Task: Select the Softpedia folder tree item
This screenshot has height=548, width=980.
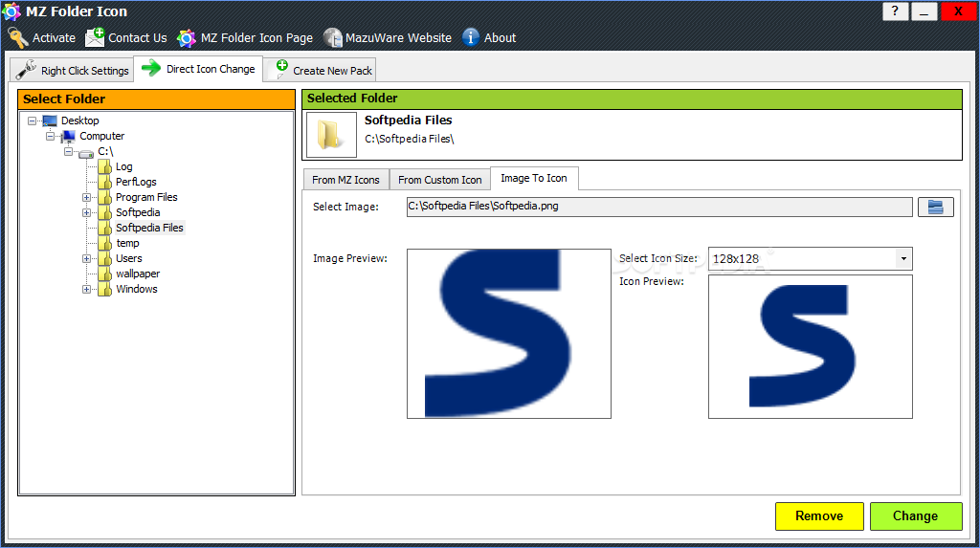Action: [138, 212]
